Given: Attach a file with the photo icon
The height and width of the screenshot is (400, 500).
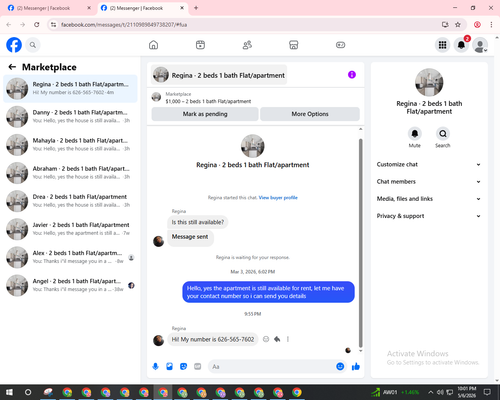Looking at the screenshot, I should (x=169, y=367).
